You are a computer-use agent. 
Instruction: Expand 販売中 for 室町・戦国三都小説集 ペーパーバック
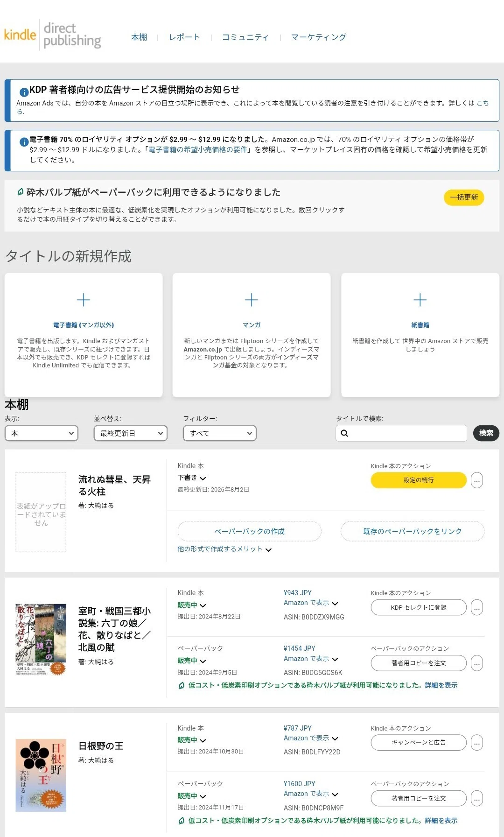point(192,661)
